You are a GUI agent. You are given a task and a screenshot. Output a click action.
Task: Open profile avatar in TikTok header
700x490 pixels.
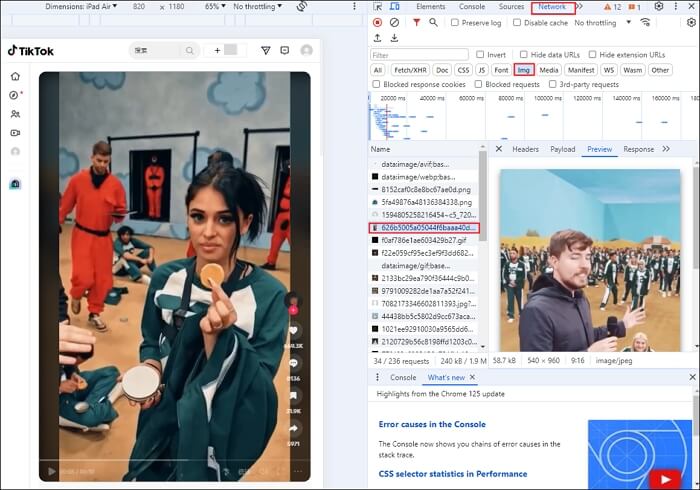point(307,50)
